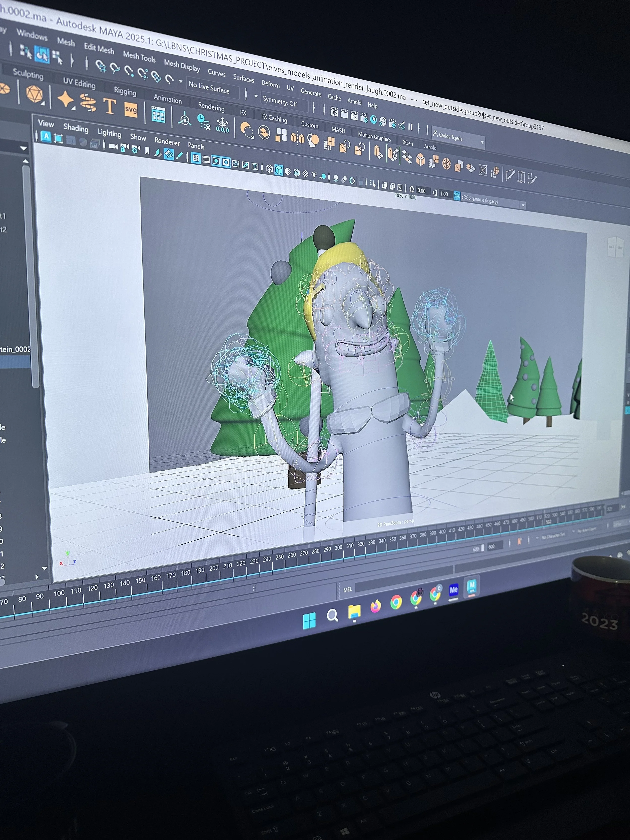Toggle the viewport grid display button
The image size is (630, 840).
196,158
